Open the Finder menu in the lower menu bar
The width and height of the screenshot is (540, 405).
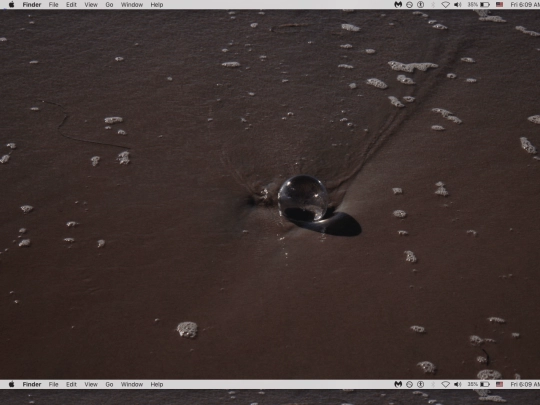32,384
